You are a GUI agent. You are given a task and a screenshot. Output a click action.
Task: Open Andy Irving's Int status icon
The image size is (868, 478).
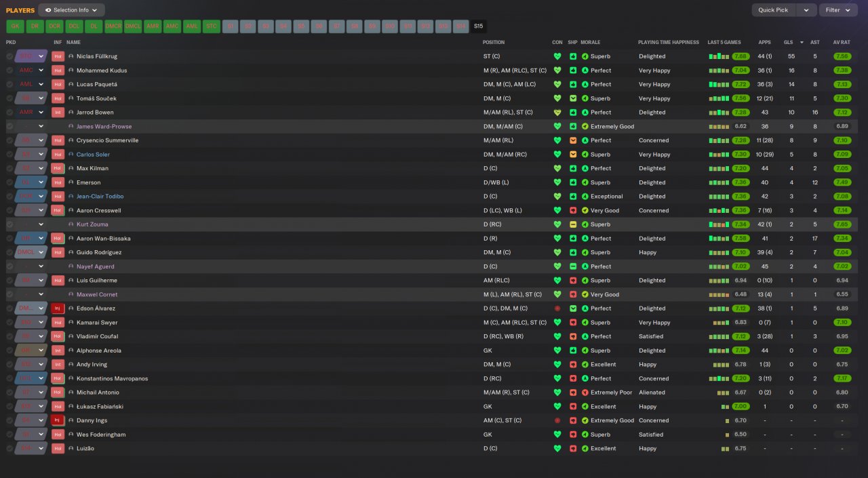click(x=58, y=365)
